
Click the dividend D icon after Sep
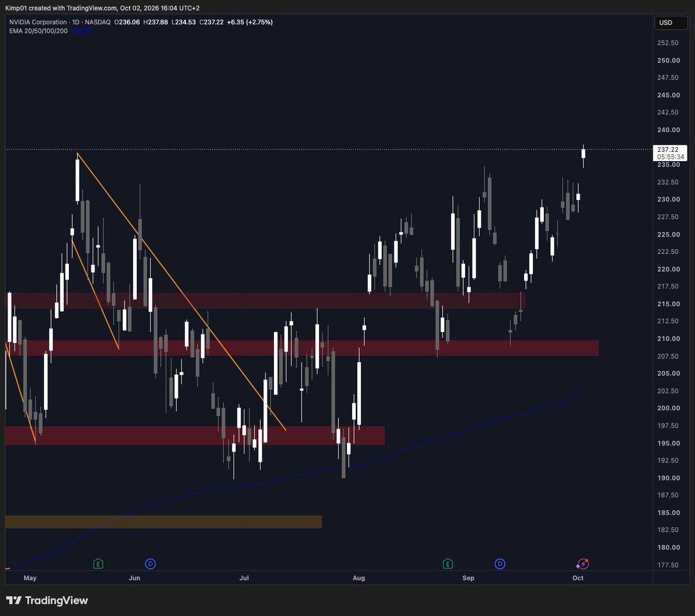click(500, 563)
